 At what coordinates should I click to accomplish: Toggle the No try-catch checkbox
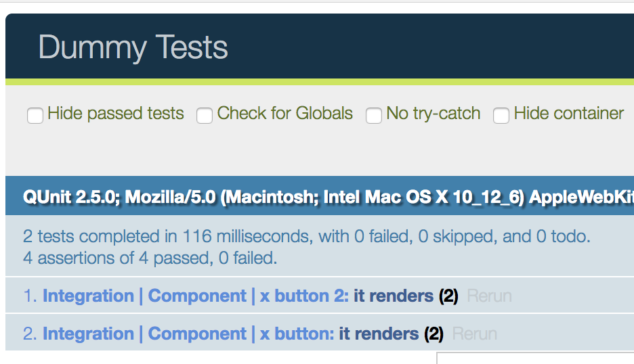[374, 116]
